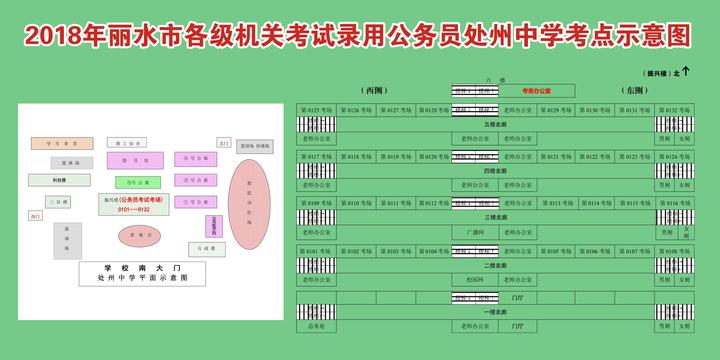720x360 pixels.
Task: Select the bright green apartment block
Action: coord(138,182)
